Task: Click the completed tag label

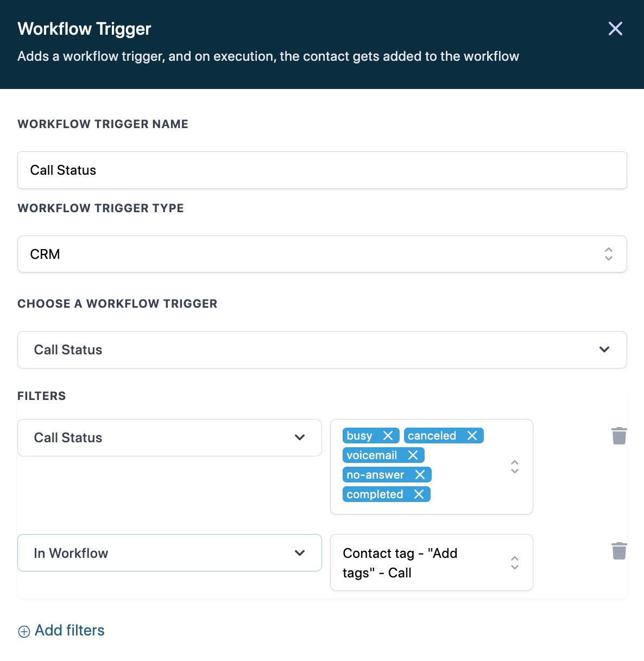Action: pyautogui.click(x=375, y=494)
